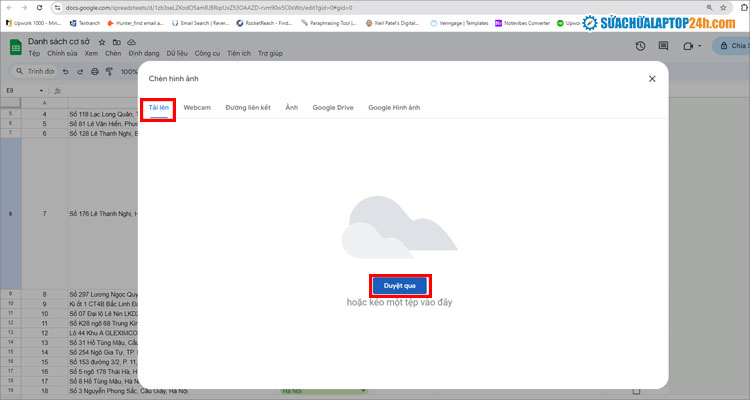
Task: Click the print icon in toolbar
Action: click(94, 72)
